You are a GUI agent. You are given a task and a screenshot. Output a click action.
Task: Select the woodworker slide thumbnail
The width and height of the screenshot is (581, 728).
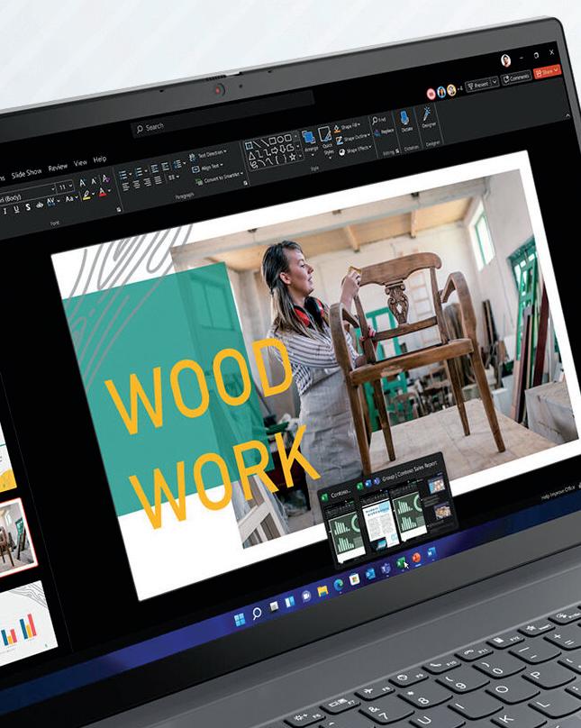pyautogui.click(x=18, y=538)
